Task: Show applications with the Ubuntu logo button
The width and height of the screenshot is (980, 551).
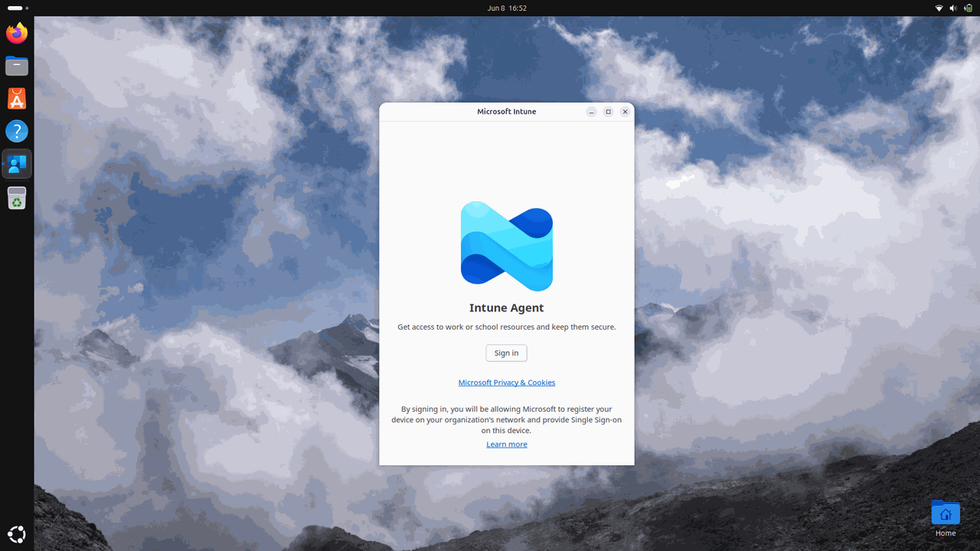Action: pyautogui.click(x=17, y=534)
